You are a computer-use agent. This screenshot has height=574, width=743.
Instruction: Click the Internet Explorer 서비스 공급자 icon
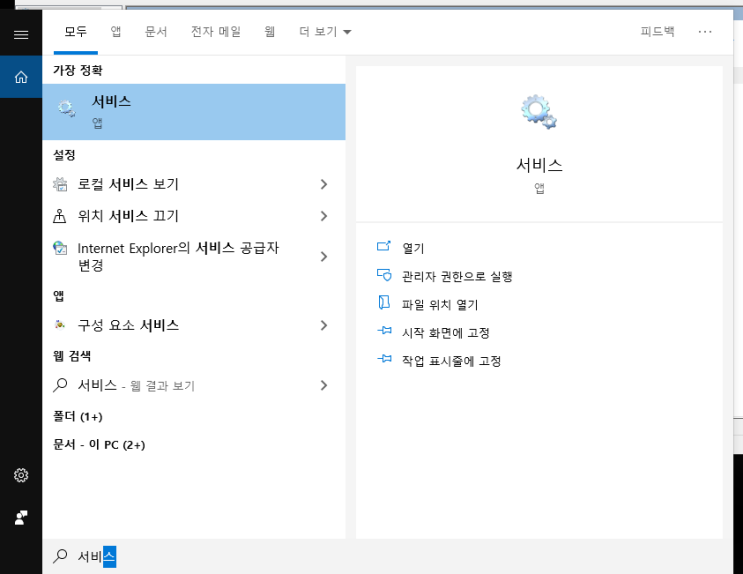pos(60,248)
